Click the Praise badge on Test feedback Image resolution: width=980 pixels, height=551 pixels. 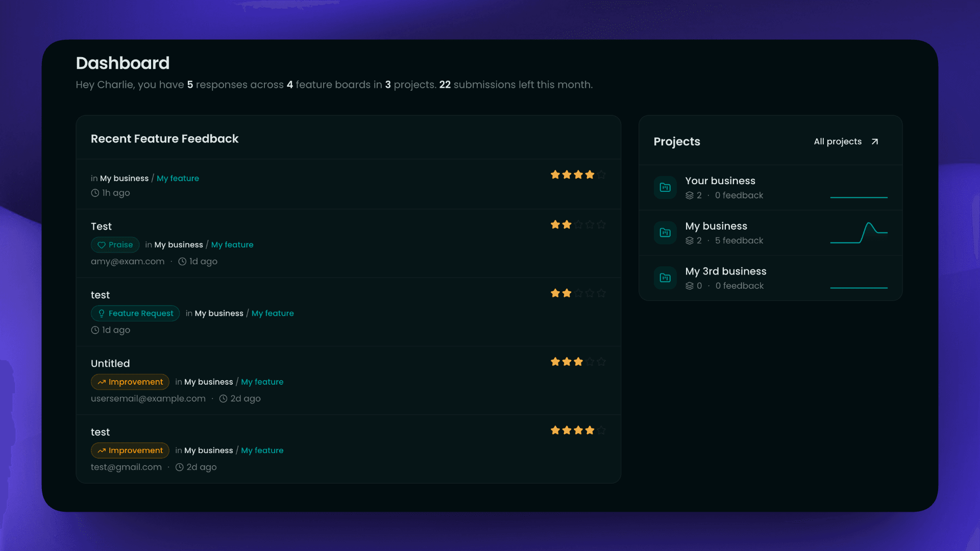[x=115, y=245]
